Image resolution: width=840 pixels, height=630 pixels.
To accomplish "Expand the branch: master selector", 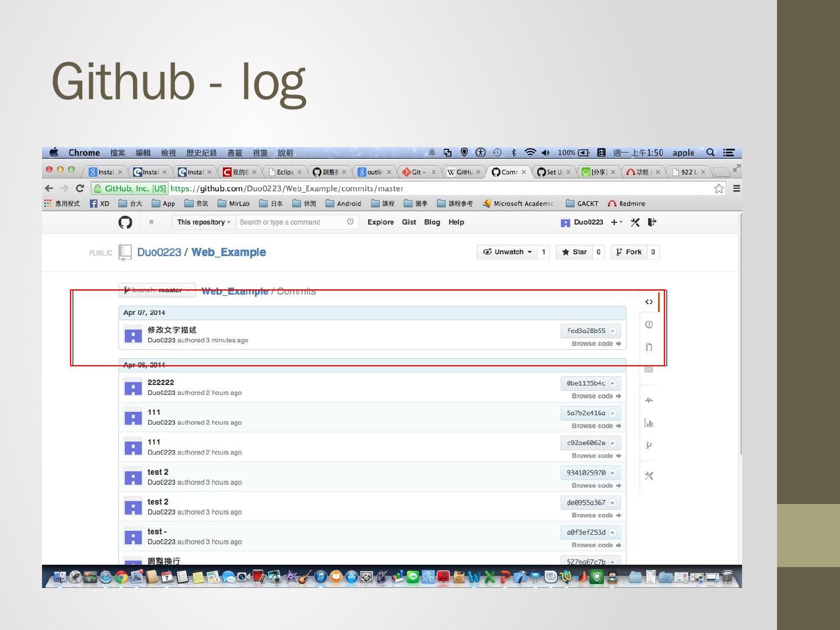I will [156, 290].
